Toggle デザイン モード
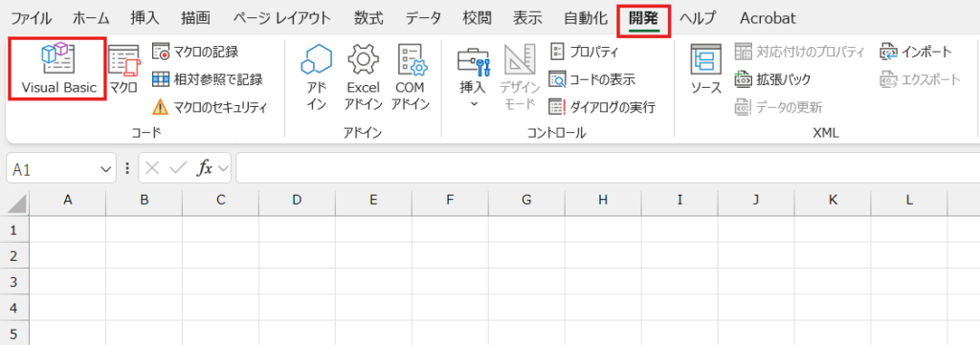Screen dimensions: 980x345 pyautogui.click(x=519, y=76)
